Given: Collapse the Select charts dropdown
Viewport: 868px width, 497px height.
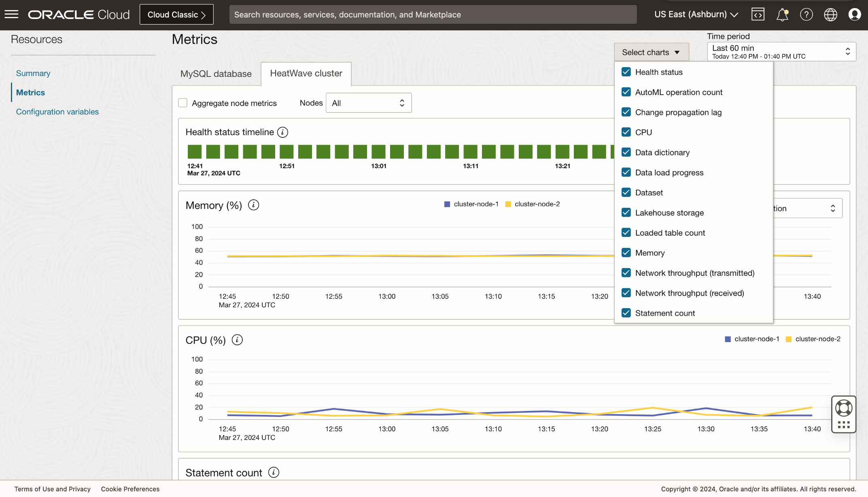Looking at the screenshot, I should tap(651, 52).
